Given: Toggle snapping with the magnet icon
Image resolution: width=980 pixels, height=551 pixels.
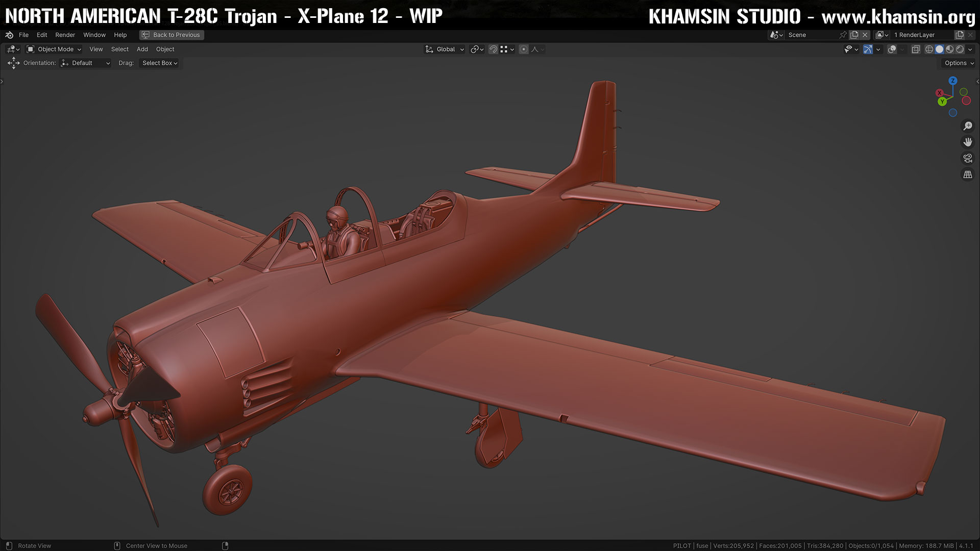Looking at the screenshot, I should pos(493,49).
